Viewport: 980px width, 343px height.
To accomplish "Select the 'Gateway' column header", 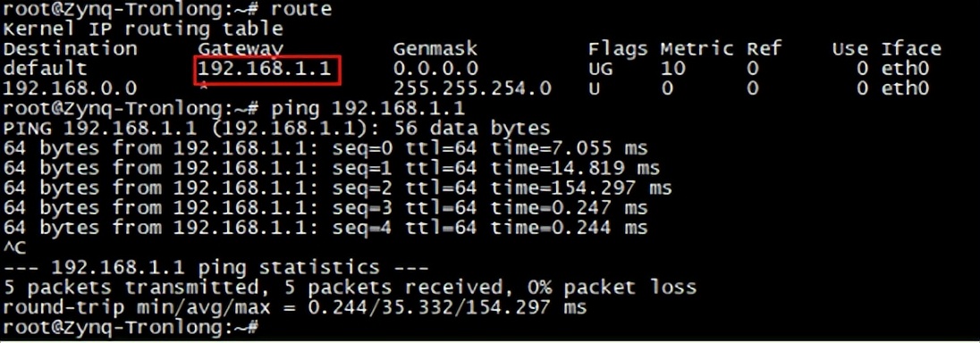I will 241,49.
